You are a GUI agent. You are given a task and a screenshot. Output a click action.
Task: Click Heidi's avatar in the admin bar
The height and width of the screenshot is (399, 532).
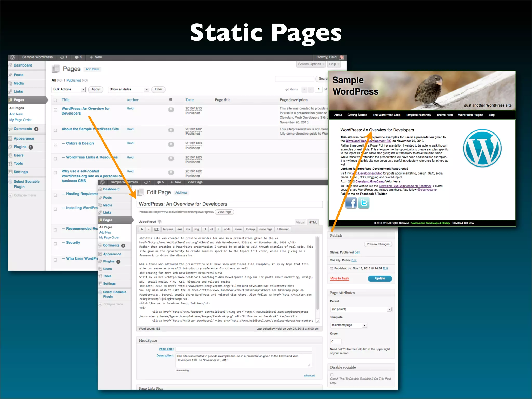pyautogui.click(x=342, y=57)
